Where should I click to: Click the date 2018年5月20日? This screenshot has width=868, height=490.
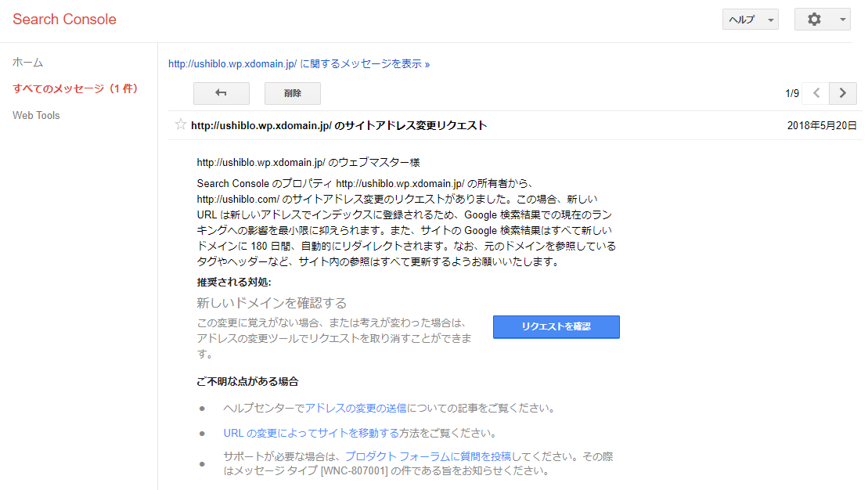tap(822, 126)
